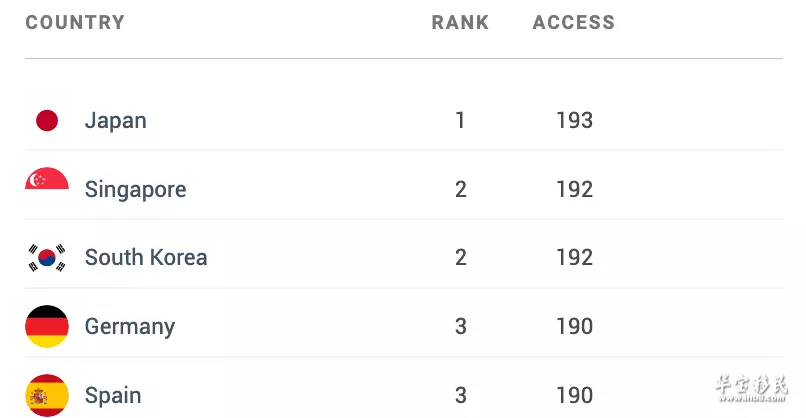Open the Germany country name
Image resolution: width=806 pixels, height=418 pixels.
pos(130,327)
